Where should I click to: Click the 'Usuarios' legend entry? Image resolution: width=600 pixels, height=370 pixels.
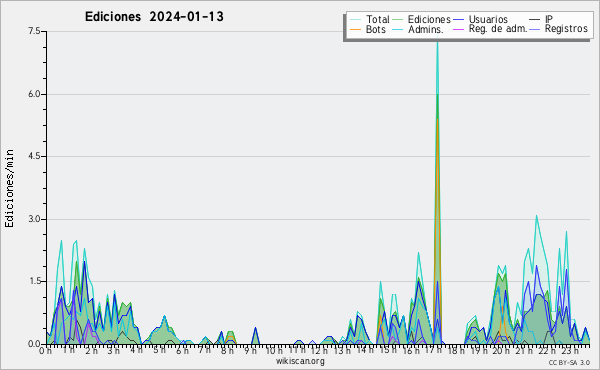(488, 19)
